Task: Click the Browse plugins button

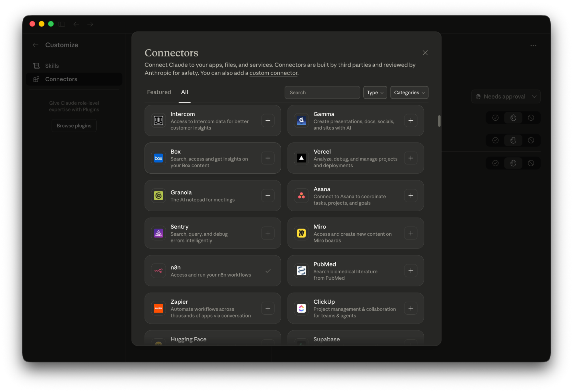Action: tap(74, 126)
